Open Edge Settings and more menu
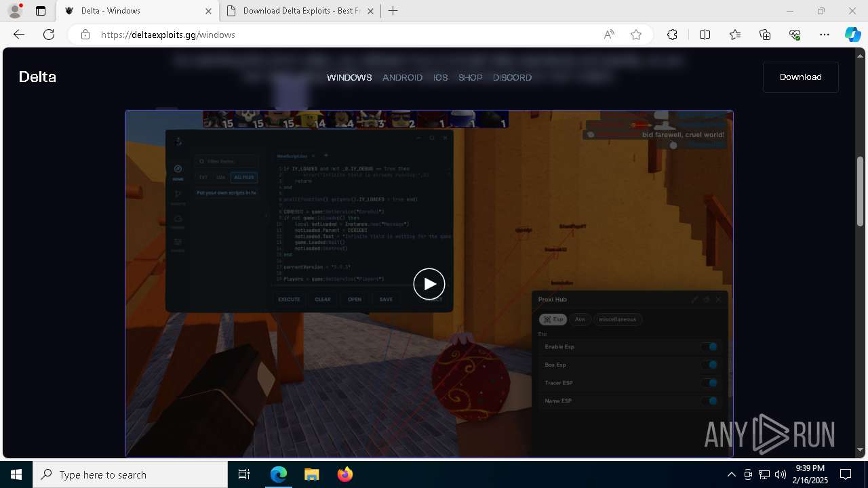The image size is (868, 488). 825,35
